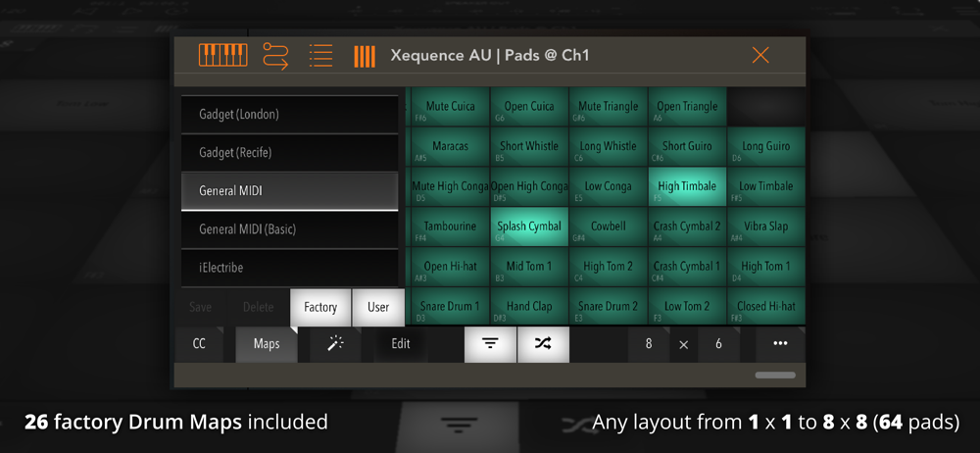Tap the Crash Cymbal 1 pad
Viewport: 980px width, 453px height.
687,267
